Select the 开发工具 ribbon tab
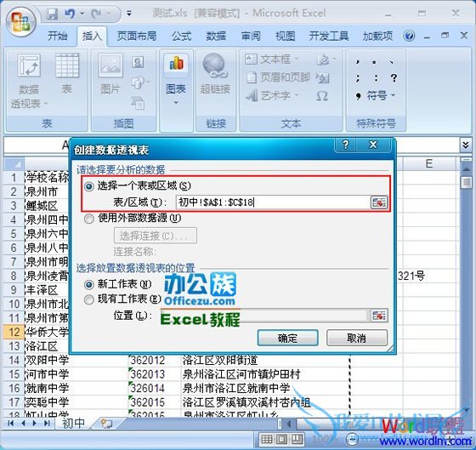This screenshot has width=476, height=450. (329, 37)
